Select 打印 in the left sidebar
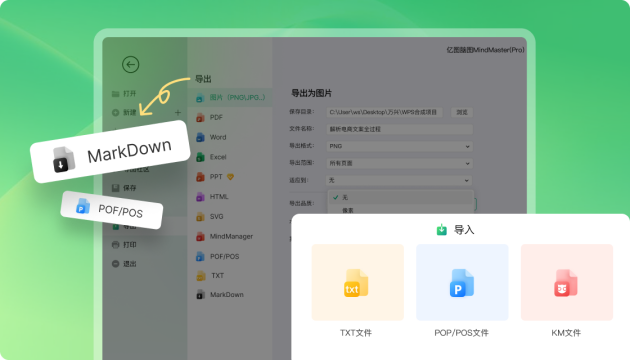The width and height of the screenshot is (630, 360). [124, 244]
